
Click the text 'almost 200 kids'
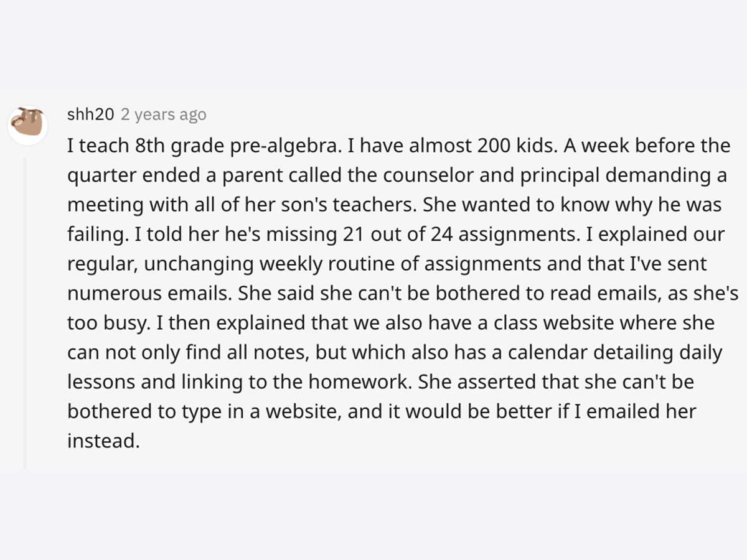[x=435, y=146]
